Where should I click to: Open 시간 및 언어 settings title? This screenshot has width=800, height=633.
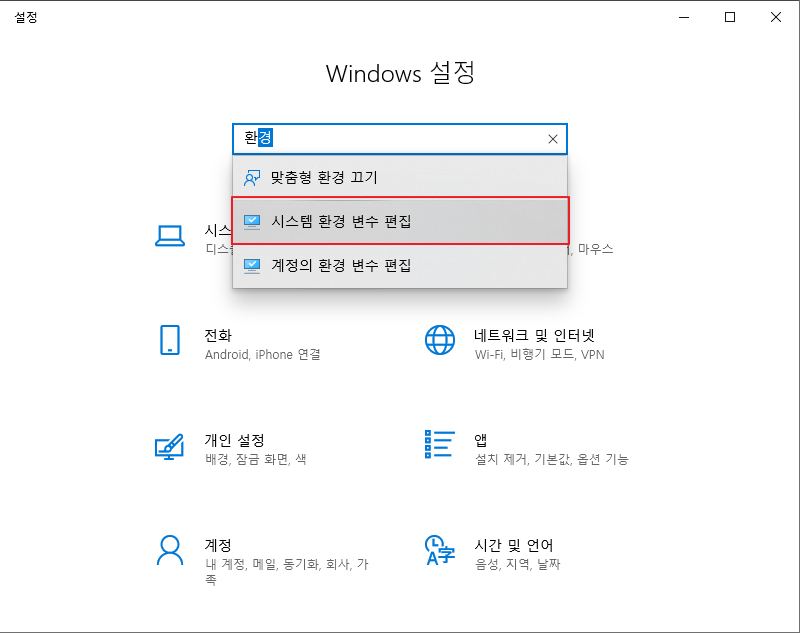click(514, 545)
